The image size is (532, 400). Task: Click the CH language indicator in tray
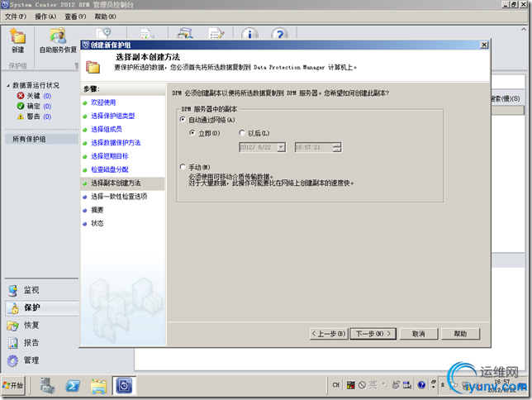(x=336, y=385)
